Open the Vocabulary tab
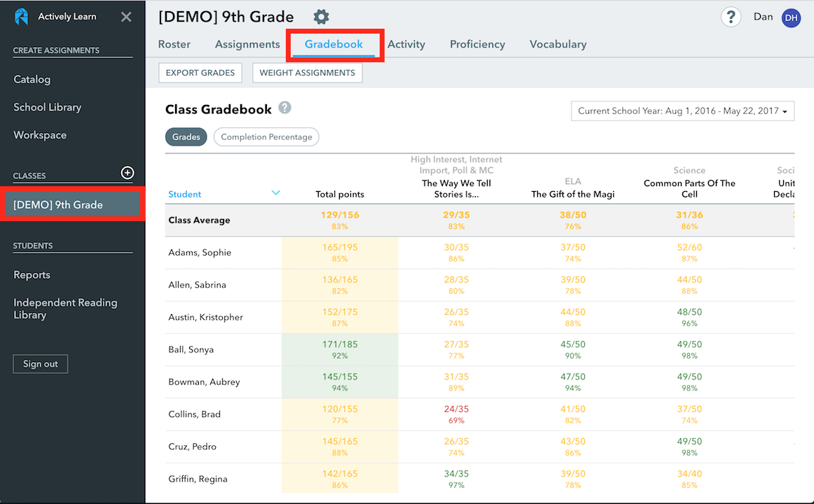Viewport: 814px width, 504px height. 558,44
